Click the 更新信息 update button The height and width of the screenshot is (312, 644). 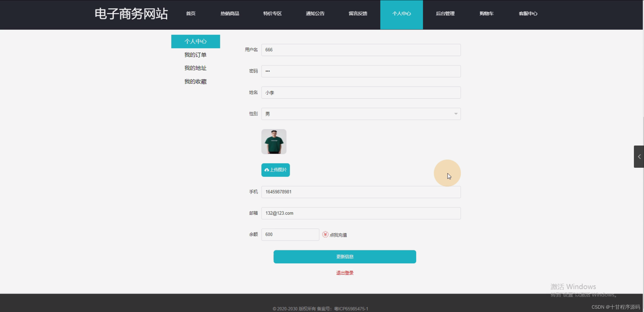[x=345, y=257]
